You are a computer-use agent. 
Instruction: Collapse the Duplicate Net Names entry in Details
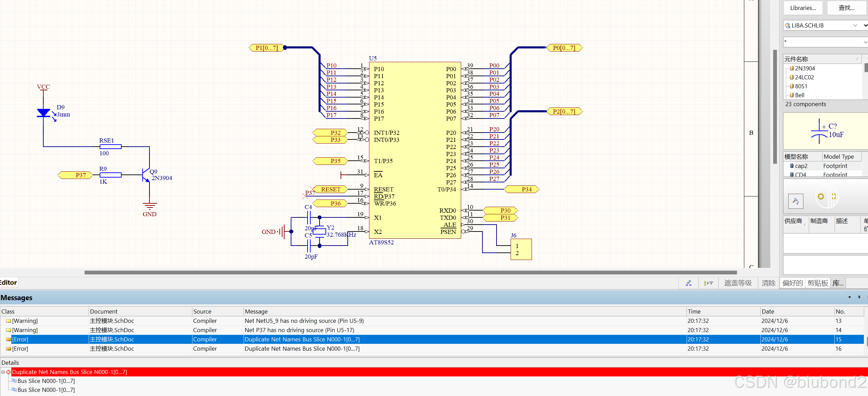(3, 372)
